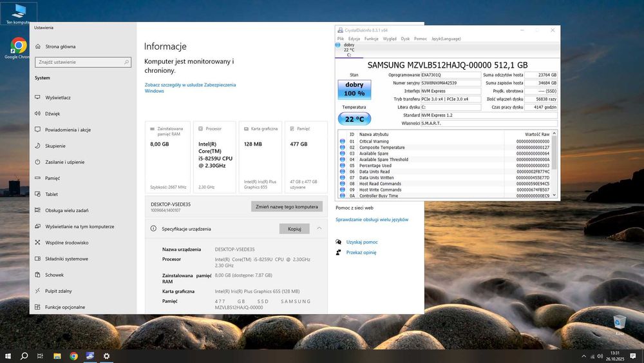Select Ten komputer desktop icon
Viewport: 644px width, 363px height.
(18, 14)
